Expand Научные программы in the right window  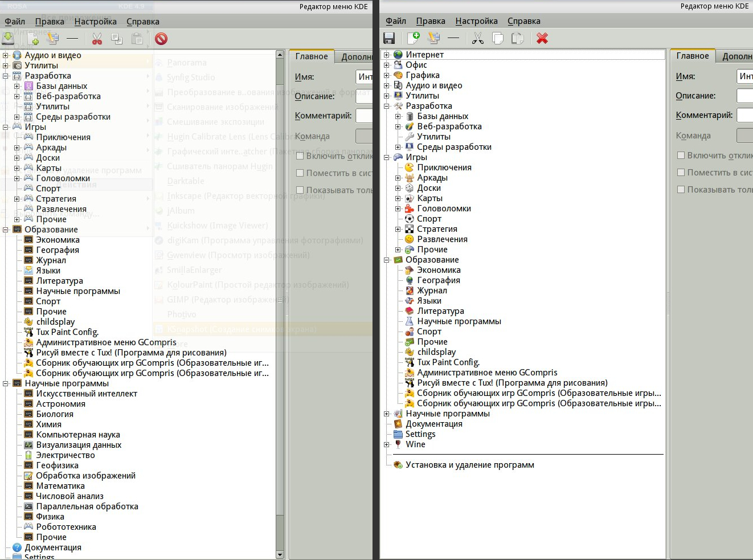click(x=387, y=414)
